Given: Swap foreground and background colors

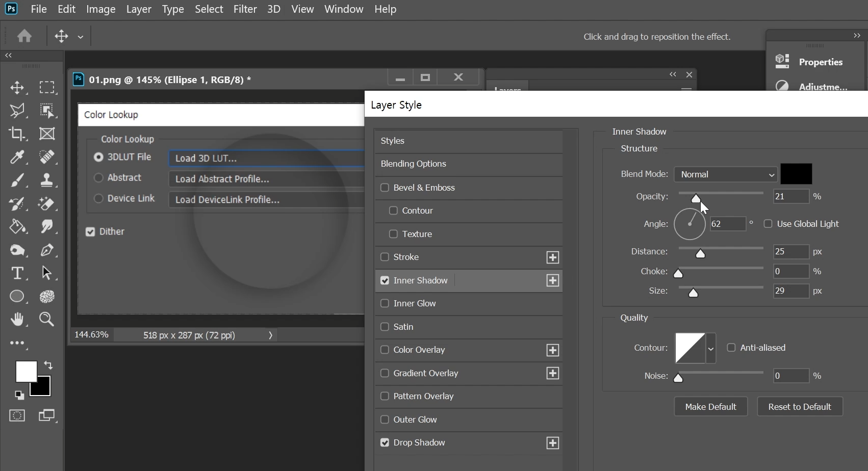Looking at the screenshot, I should pos(48,365).
